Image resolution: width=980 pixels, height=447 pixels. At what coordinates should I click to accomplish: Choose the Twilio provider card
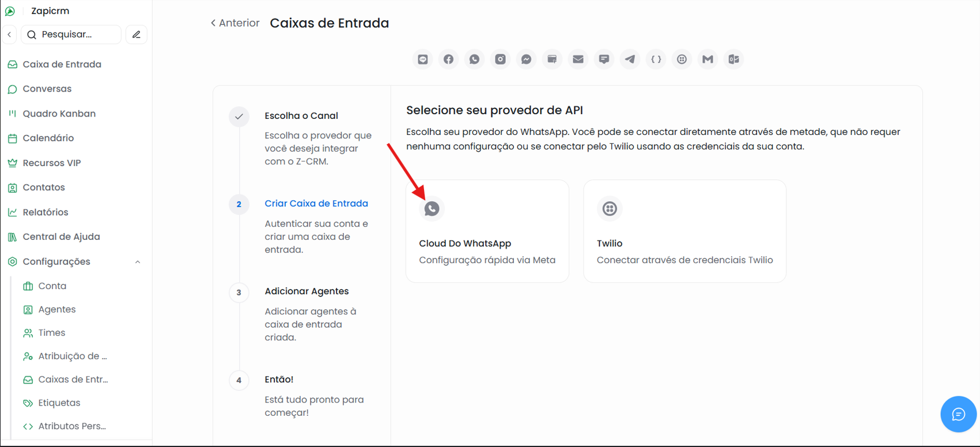click(685, 231)
